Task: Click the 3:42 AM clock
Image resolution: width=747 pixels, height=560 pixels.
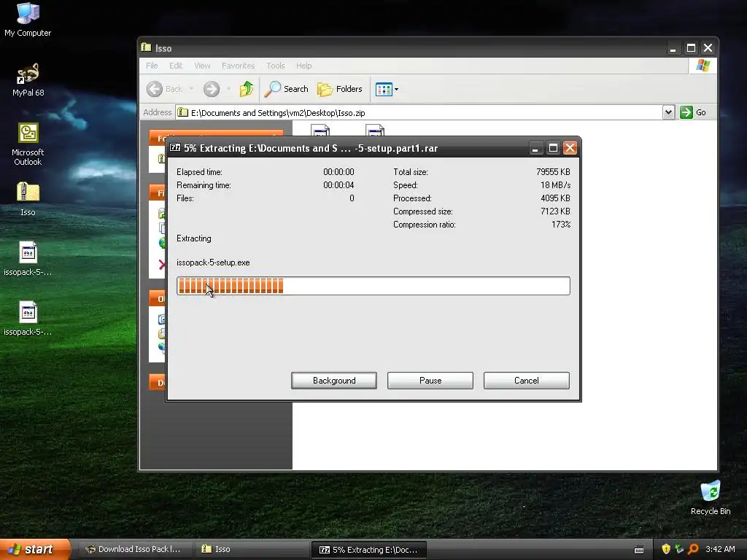Action: 720,549
